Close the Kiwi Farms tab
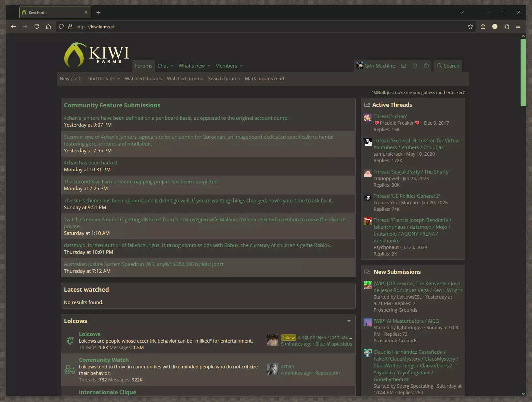The width and height of the screenshot is (532, 402). [x=86, y=12]
